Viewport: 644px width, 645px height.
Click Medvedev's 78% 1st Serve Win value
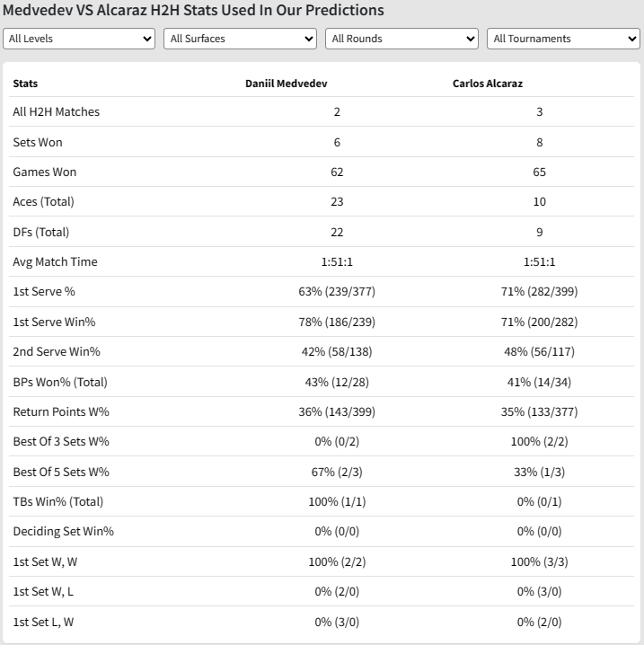[x=337, y=322]
